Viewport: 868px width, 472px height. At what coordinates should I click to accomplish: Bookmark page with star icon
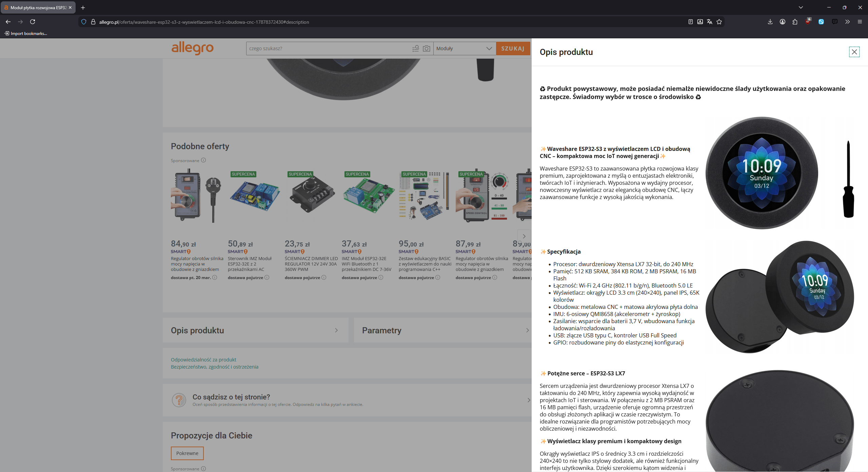719,22
